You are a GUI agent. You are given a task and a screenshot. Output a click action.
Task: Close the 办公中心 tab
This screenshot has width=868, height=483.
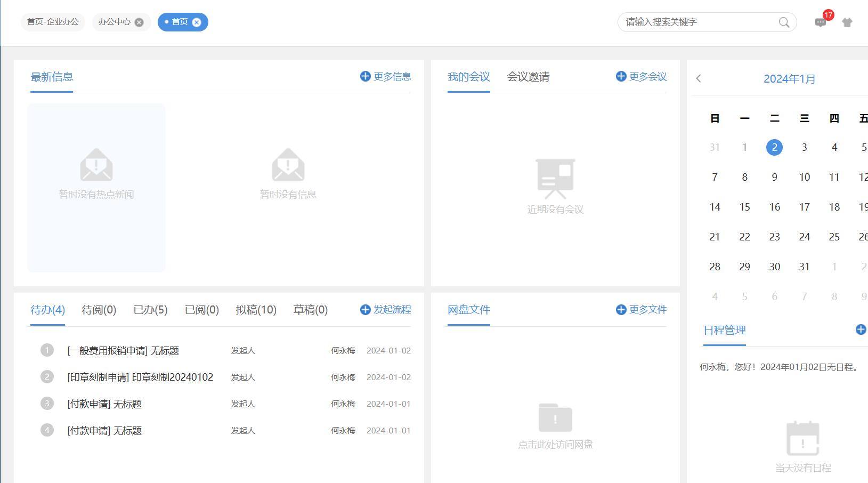[x=139, y=22]
